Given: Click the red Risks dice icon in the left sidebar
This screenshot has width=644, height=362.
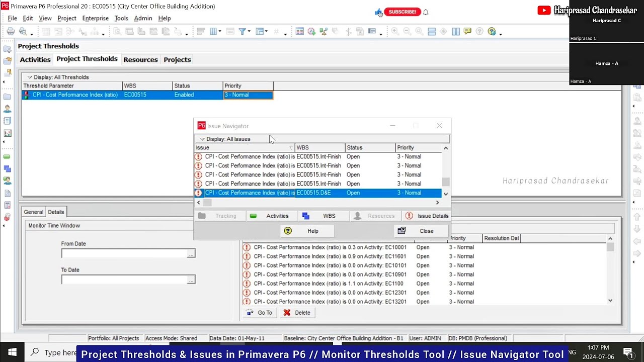Looking at the screenshot, I should click(7, 217).
